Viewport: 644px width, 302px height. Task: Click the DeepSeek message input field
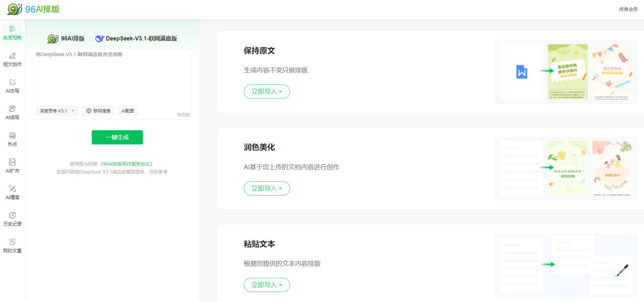tap(112, 75)
